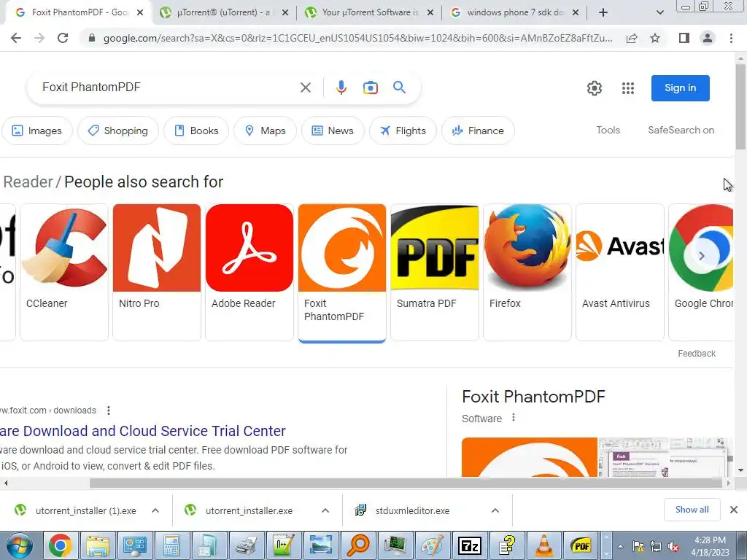Open the Windows Start menu
This screenshot has height=560, width=747.
coord(19,545)
